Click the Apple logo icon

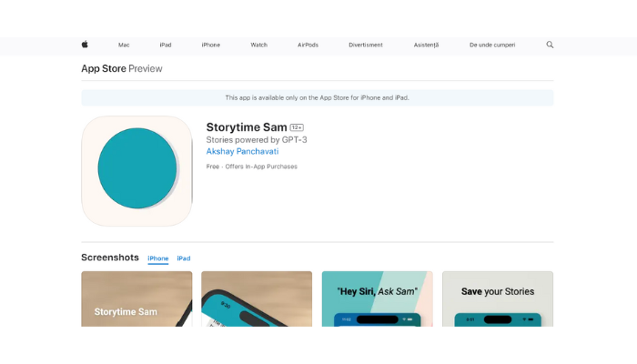coord(85,45)
